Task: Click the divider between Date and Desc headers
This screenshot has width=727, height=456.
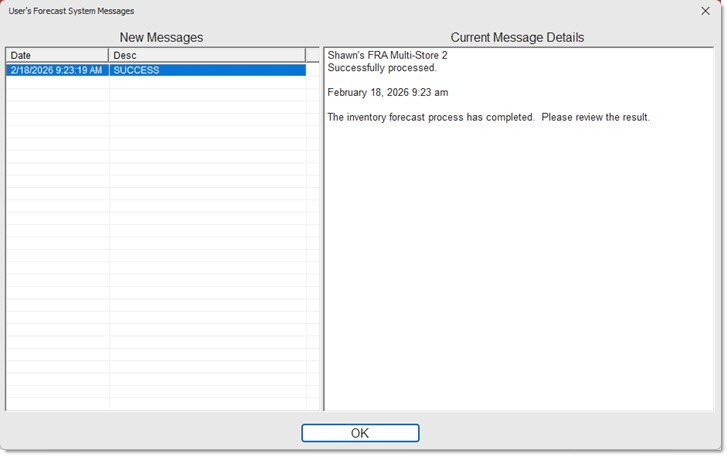Action: pos(109,55)
